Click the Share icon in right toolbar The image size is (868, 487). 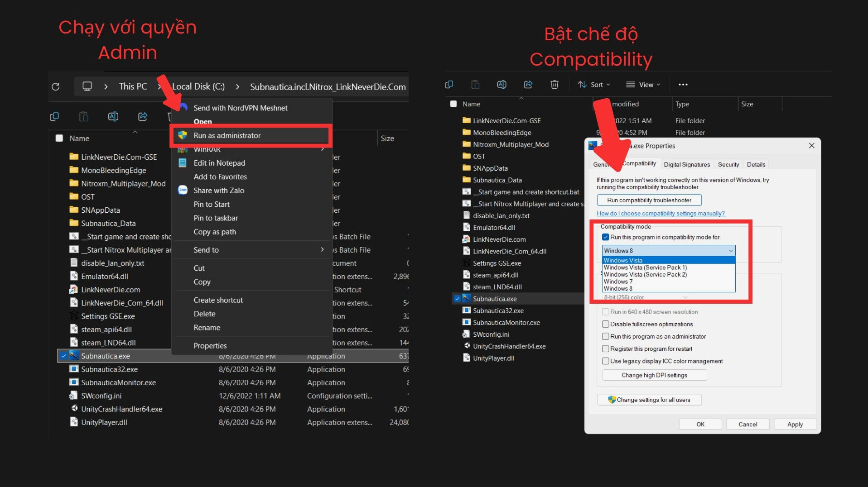point(528,85)
